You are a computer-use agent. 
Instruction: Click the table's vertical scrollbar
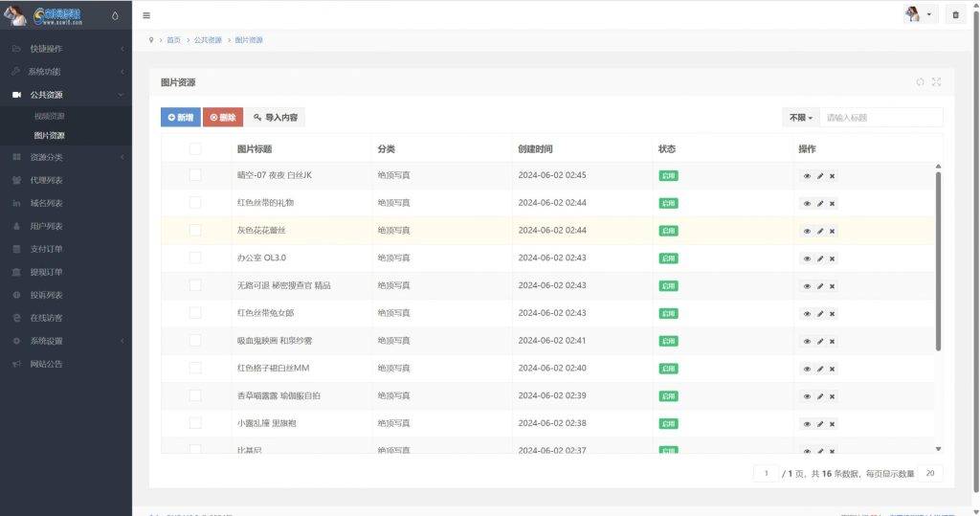pos(938,258)
